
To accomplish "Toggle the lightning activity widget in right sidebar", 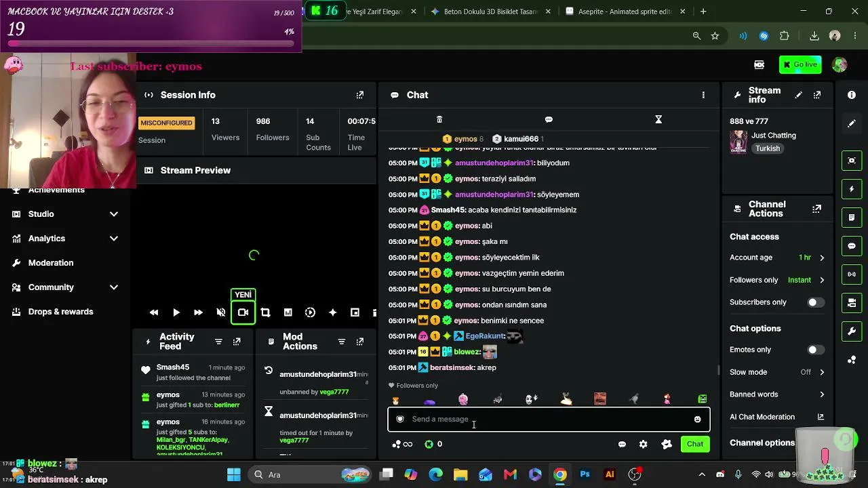I will (x=852, y=189).
